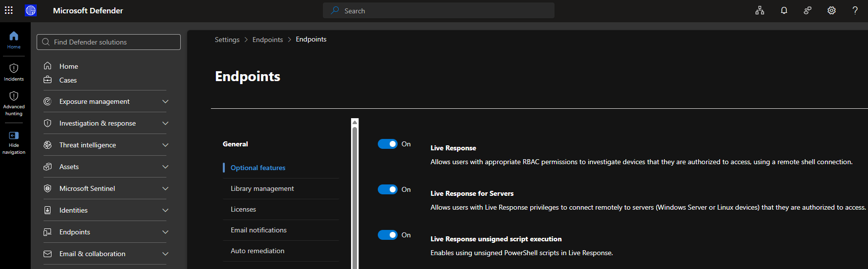Open Cases in navigation list
The image size is (868, 269).
point(68,80)
